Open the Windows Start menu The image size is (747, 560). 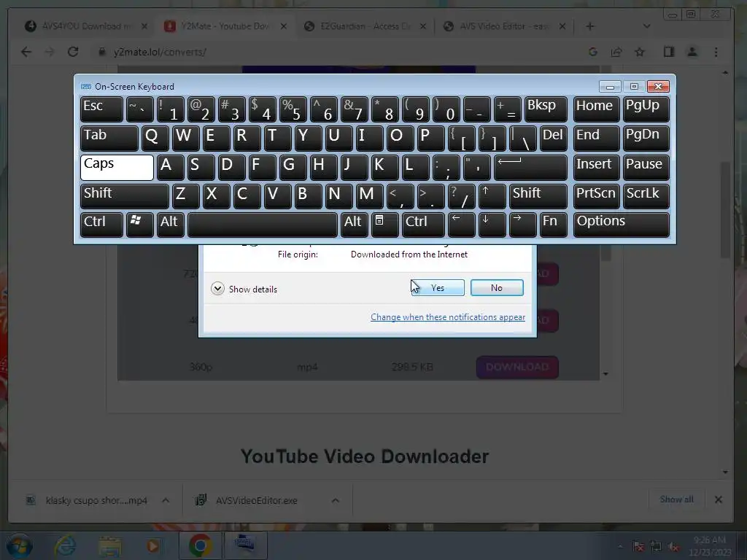coord(19,545)
